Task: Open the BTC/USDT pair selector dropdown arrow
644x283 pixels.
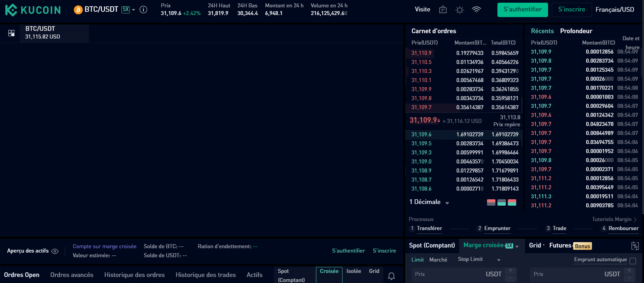Action: pos(133,10)
